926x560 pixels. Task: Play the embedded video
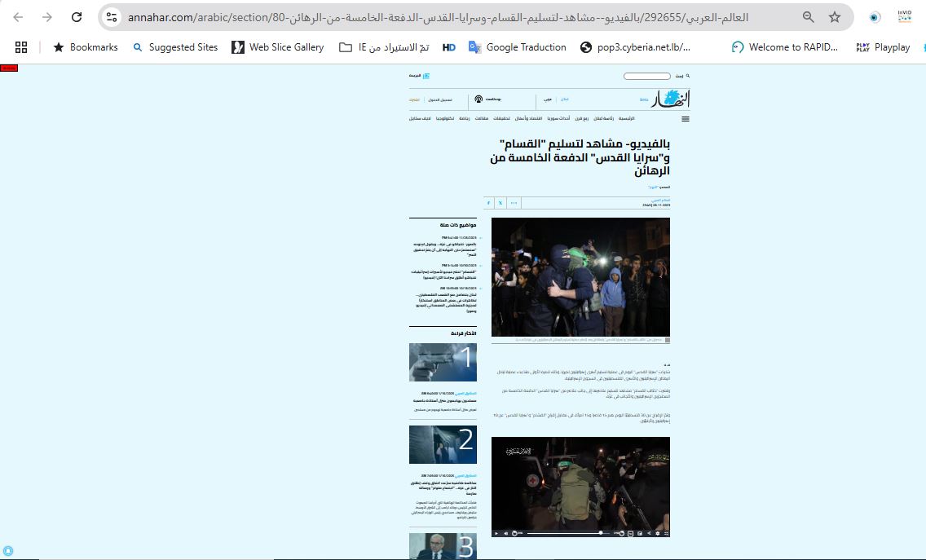[x=496, y=533]
